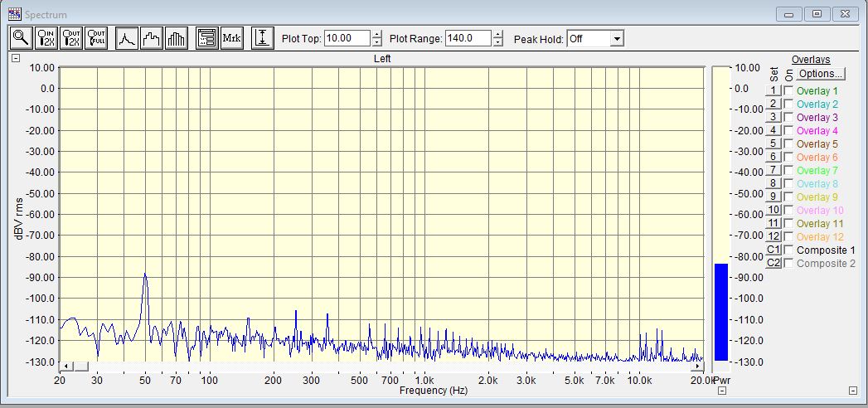Set Overlay 4 with button 4
The image size is (868, 408).
(773, 131)
